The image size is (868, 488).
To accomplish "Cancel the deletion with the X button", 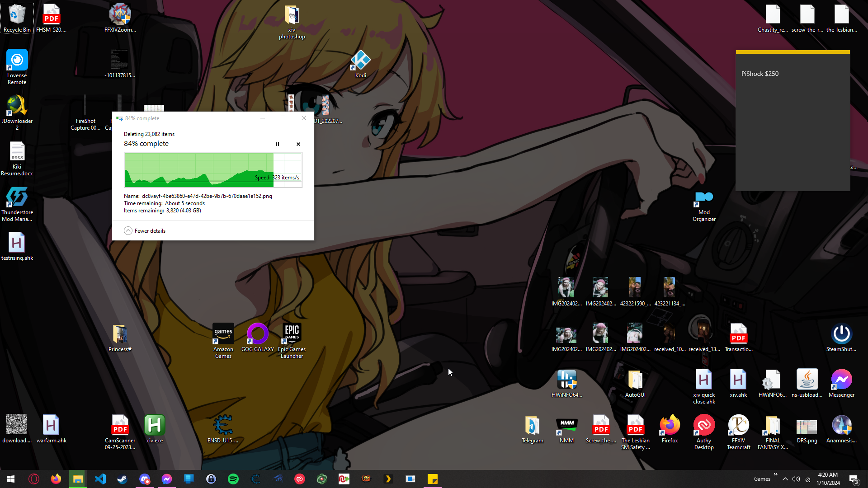I will [x=298, y=144].
